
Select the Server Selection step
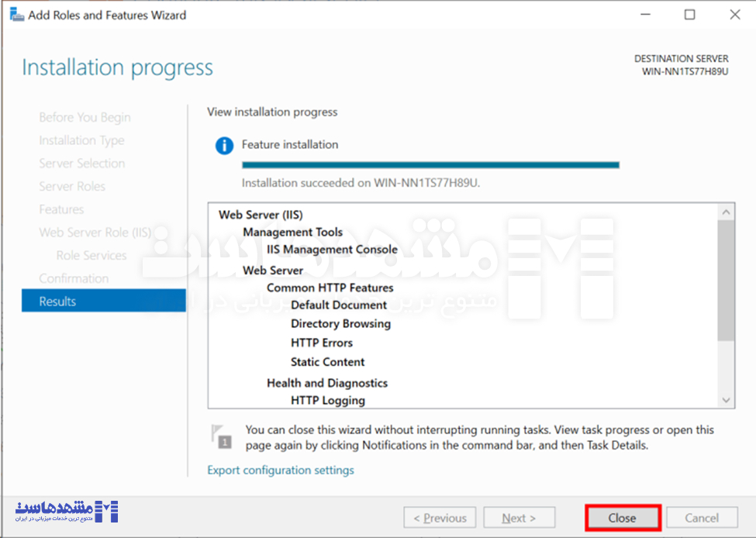coord(82,163)
